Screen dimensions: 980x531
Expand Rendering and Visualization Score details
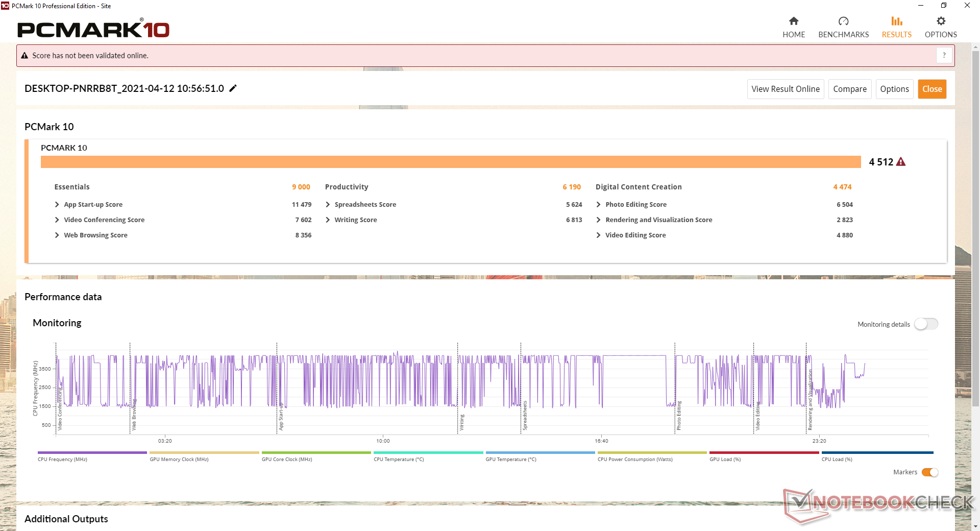point(598,220)
